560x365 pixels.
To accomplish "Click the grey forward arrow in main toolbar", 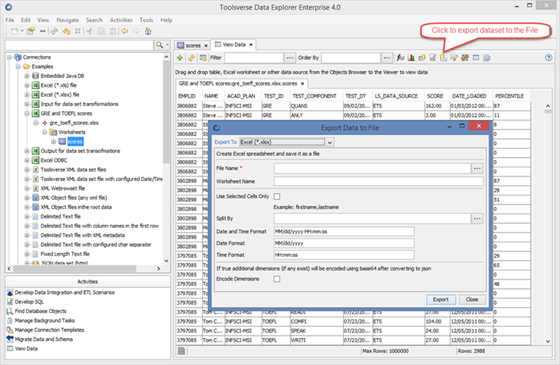I will 136,31.
